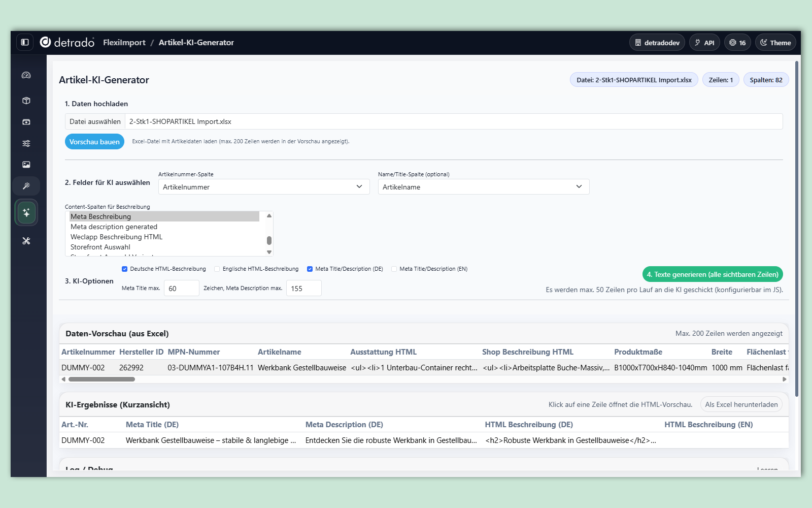Go to FlexiImport breadcrumb
This screenshot has height=508, width=812.
tap(124, 43)
